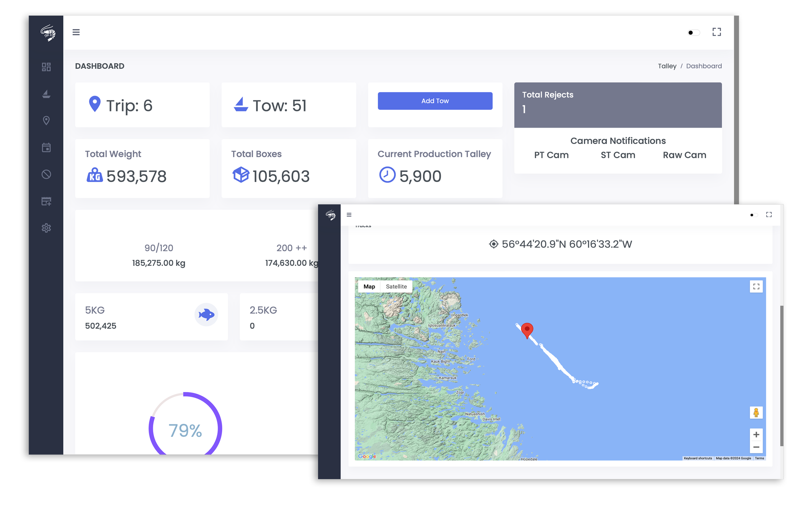This screenshot has width=812, height=508.
Task: Select the calendar icon in sidebar
Action: click(46, 148)
